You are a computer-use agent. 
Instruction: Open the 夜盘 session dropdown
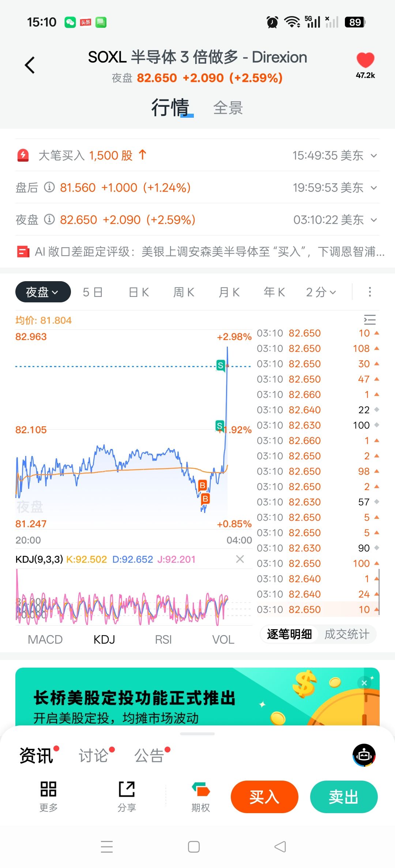coord(43,292)
